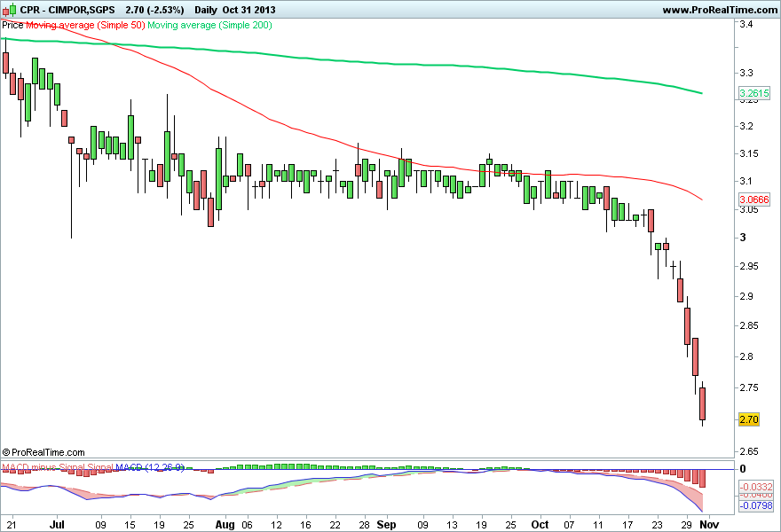Image resolution: width=781 pixels, height=532 pixels.
Task: Click the 06 date label on the time axis
Action: [247, 525]
